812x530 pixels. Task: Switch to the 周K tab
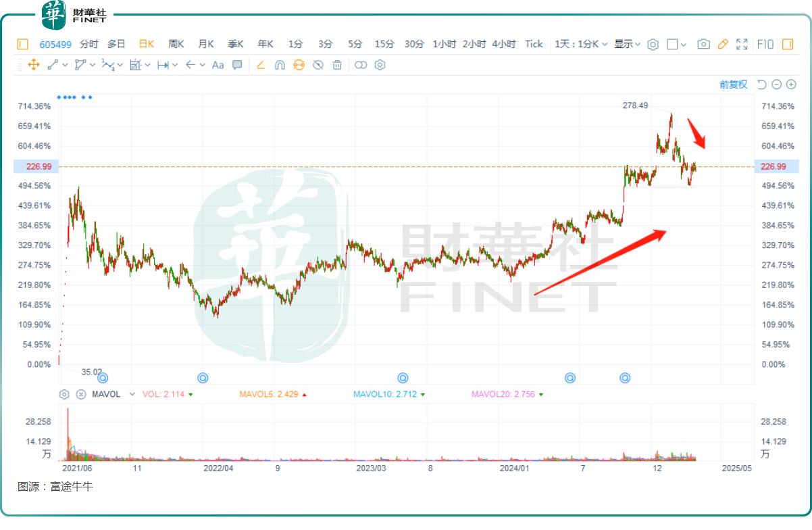coord(176,44)
